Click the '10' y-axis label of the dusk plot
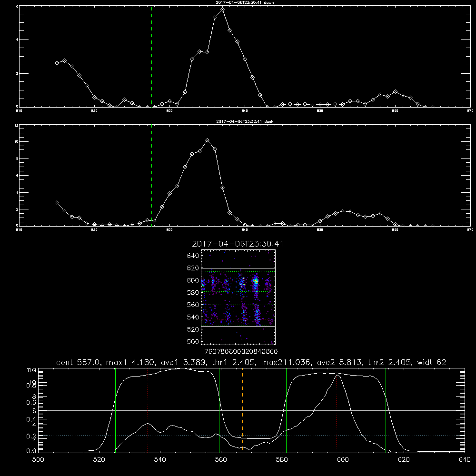 [x=16, y=142]
